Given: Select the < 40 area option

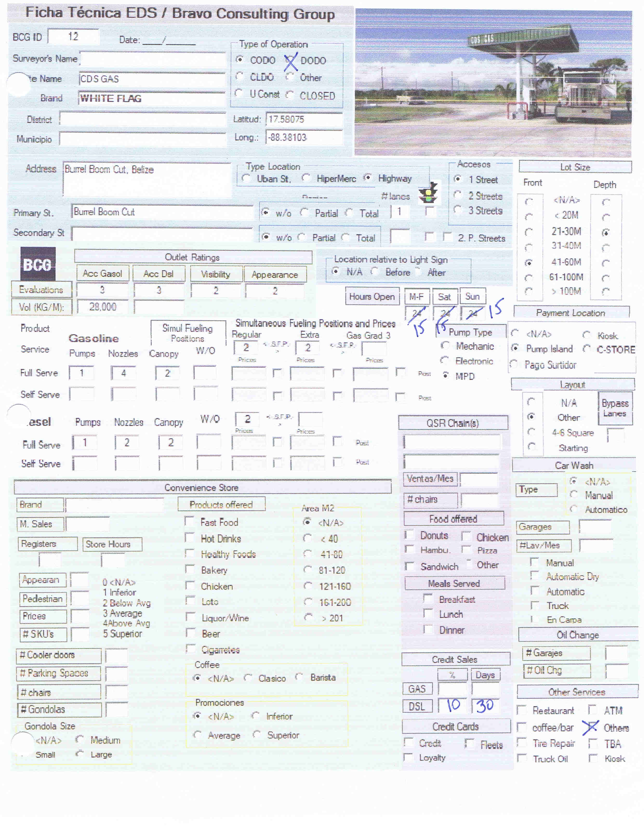Looking at the screenshot, I should pos(307,538).
